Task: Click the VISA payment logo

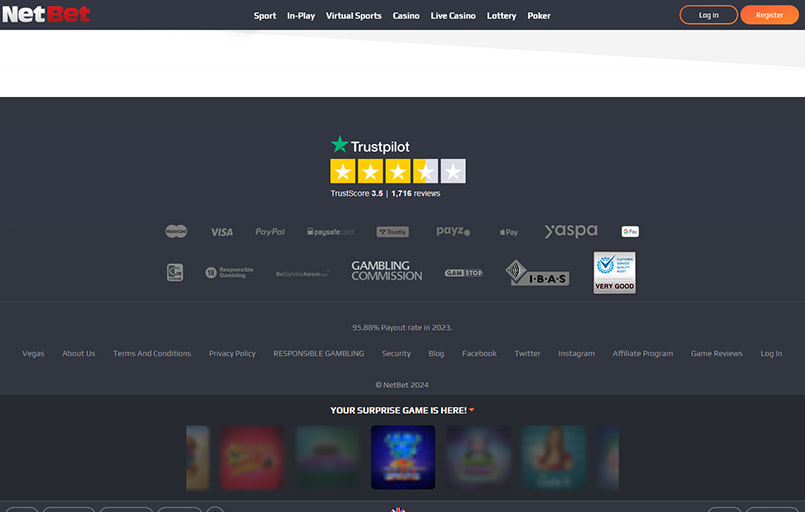Action: 222,232
